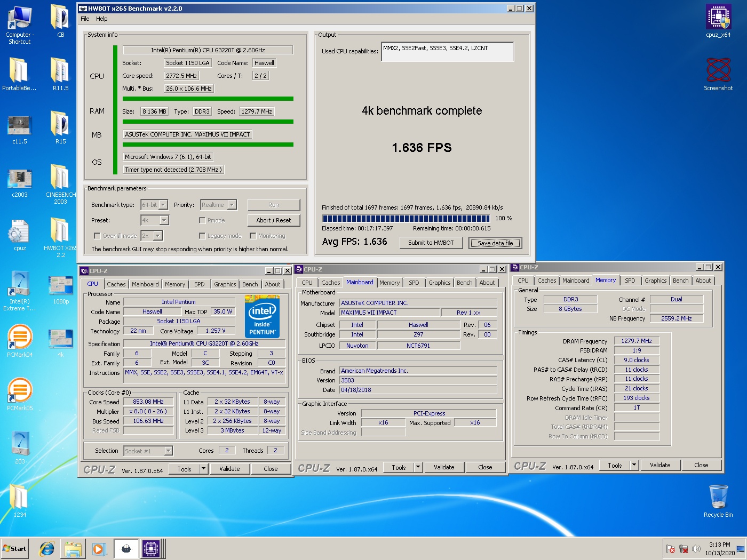Open the Recycle Bin
Image resolution: width=747 pixels, height=560 pixels.
[718, 501]
